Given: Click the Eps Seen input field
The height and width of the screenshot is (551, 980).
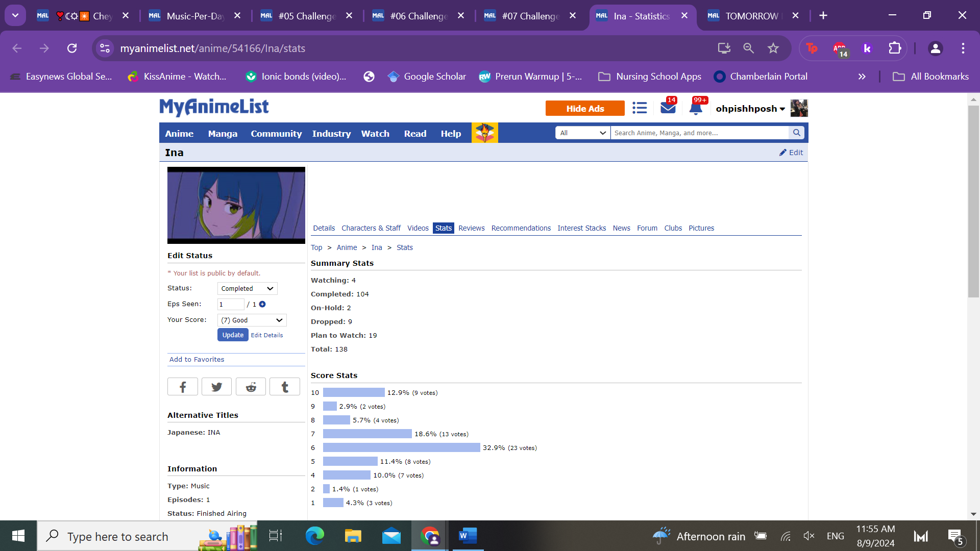Looking at the screenshot, I should [230, 304].
